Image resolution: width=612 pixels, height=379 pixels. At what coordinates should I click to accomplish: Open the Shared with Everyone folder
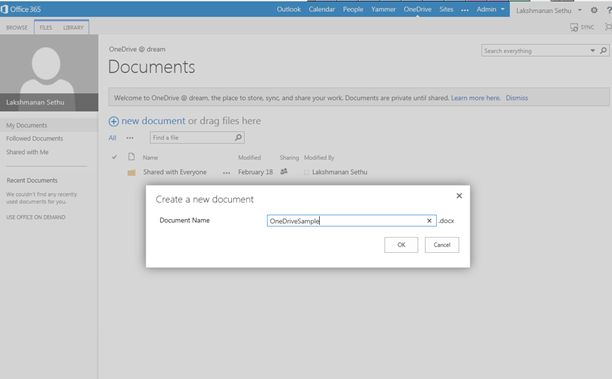click(x=174, y=172)
